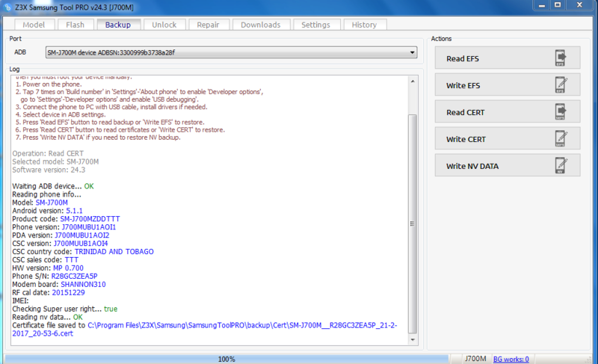Image resolution: width=598 pixels, height=364 pixels.
Task: Open the Unlock tab
Action: point(164,25)
